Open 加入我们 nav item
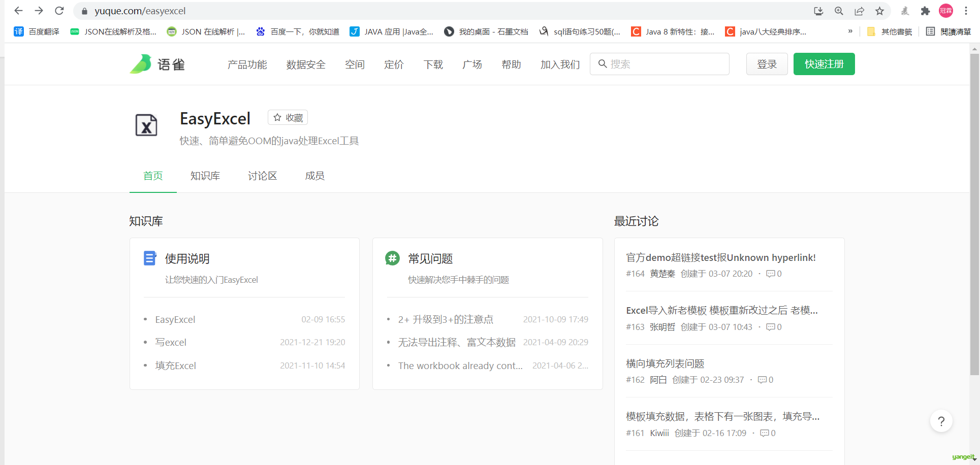980x465 pixels. tap(560, 64)
